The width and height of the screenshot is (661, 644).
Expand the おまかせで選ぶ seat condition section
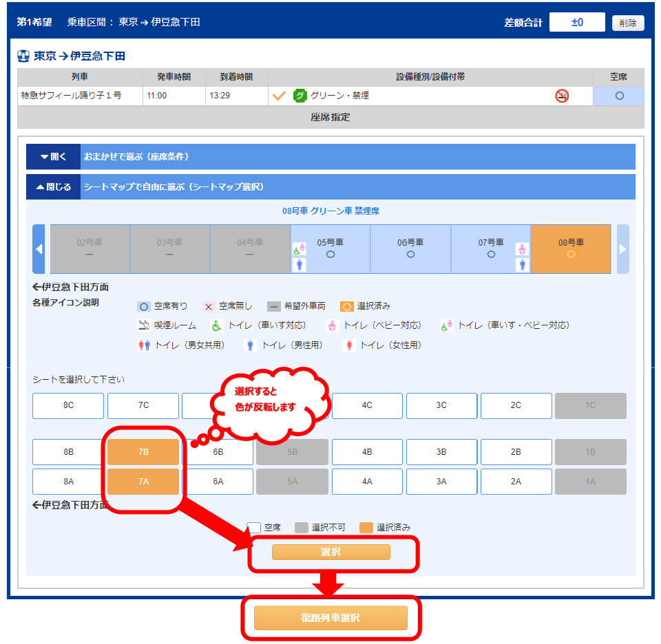point(53,158)
